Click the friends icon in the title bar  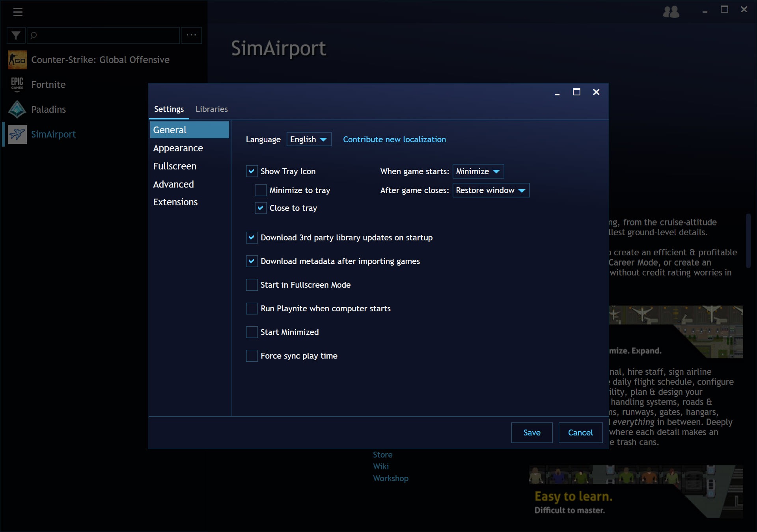671,12
